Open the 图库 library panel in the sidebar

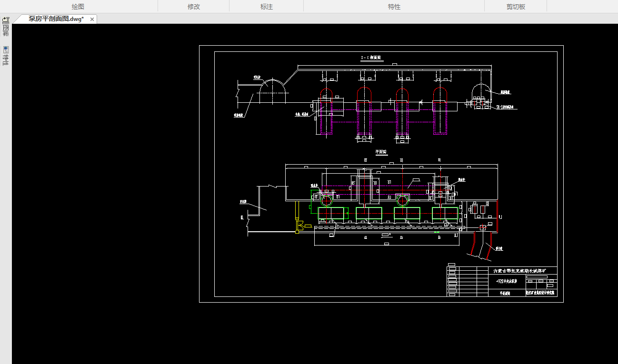pyautogui.click(x=6, y=27)
